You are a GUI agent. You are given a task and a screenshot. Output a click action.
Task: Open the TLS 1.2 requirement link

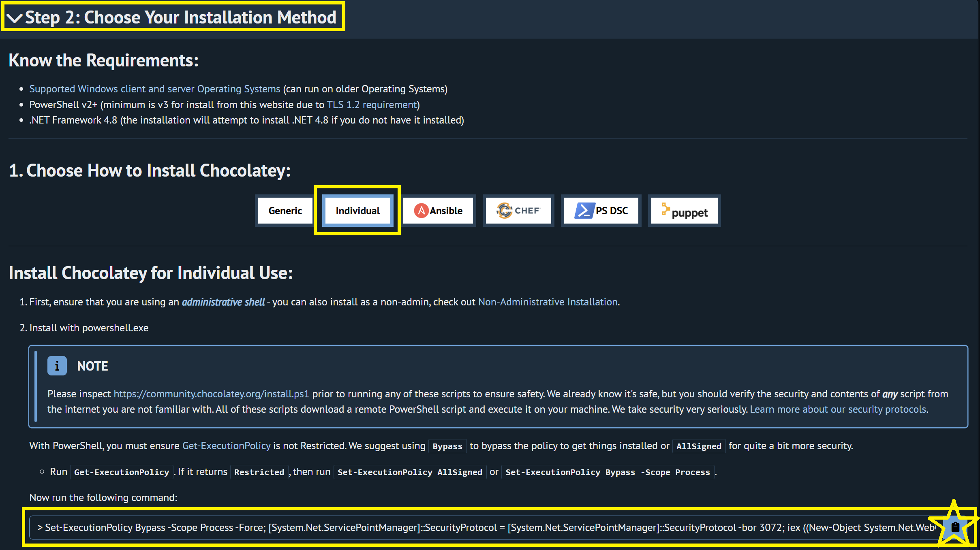pyautogui.click(x=372, y=104)
